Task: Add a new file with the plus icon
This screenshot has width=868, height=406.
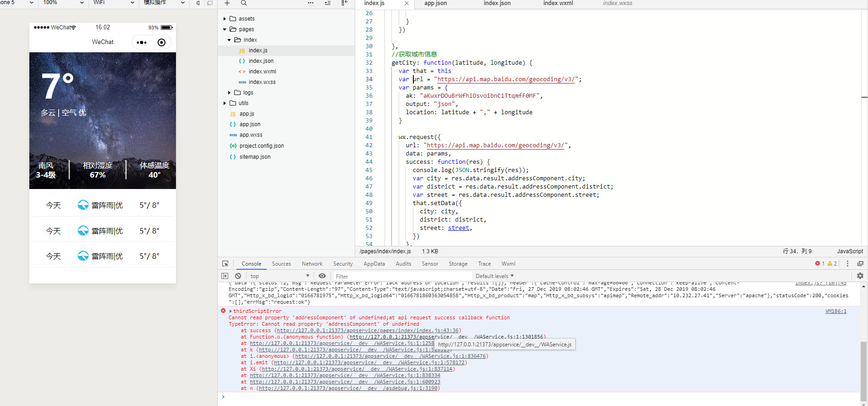Action: pyautogui.click(x=227, y=3)
